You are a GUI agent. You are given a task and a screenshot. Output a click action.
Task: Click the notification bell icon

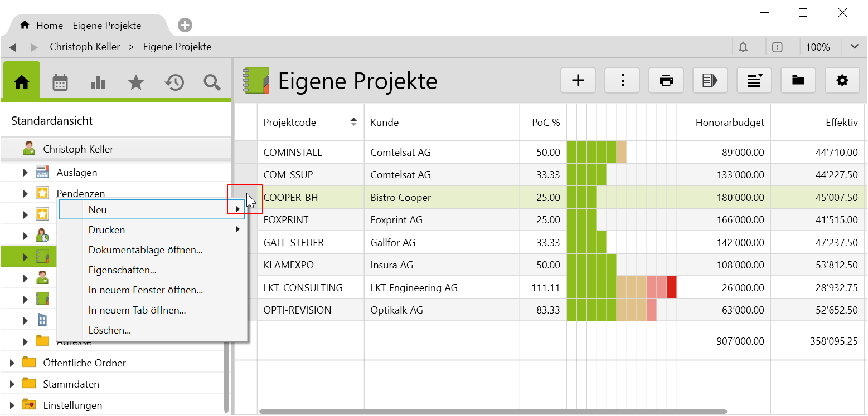point(743,47)
